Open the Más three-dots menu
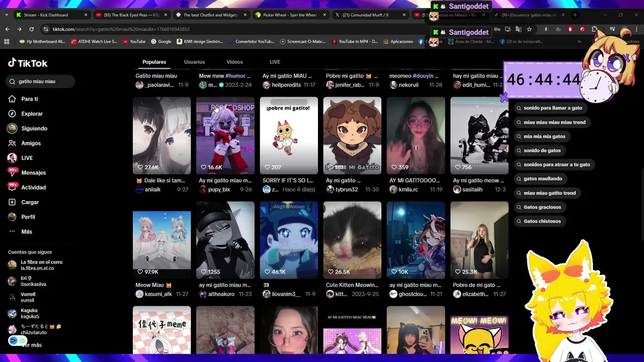644x362 pixels. click(12, 231)
